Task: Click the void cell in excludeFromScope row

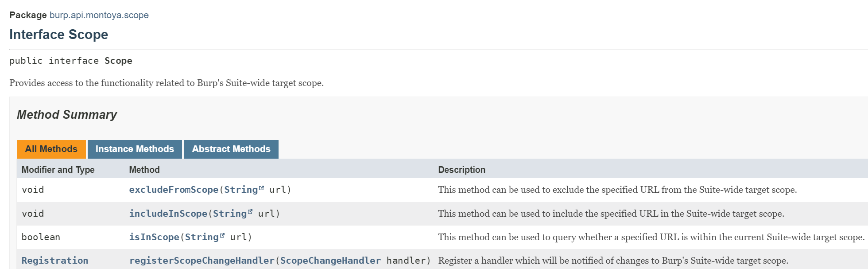Action: (x=33, y=190)
